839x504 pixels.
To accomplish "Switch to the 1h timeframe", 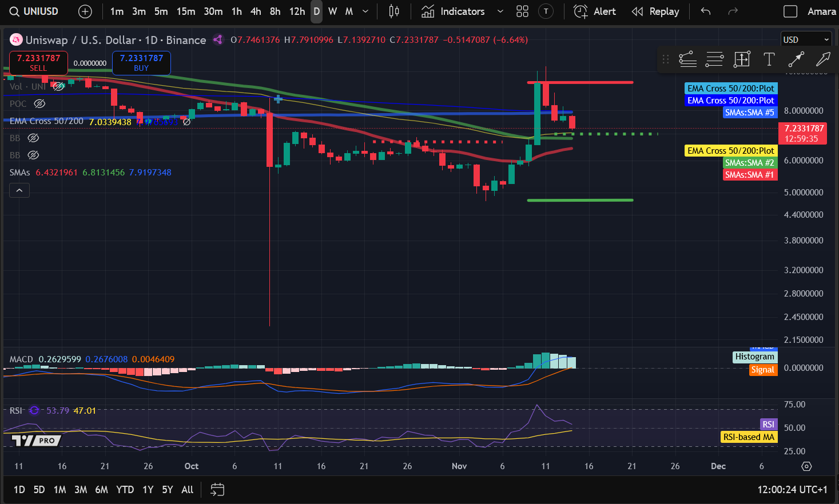I will (237, 11).
